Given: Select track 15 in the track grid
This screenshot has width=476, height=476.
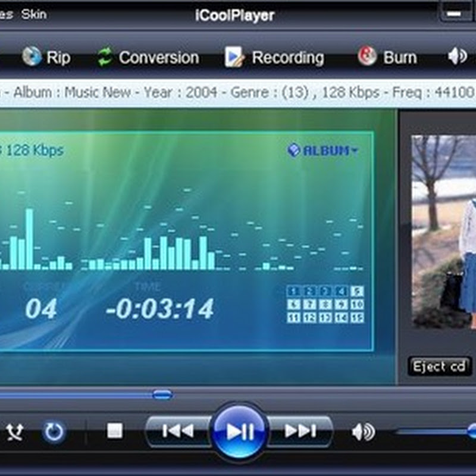Looking at the screenshot, I should (358, 318).
